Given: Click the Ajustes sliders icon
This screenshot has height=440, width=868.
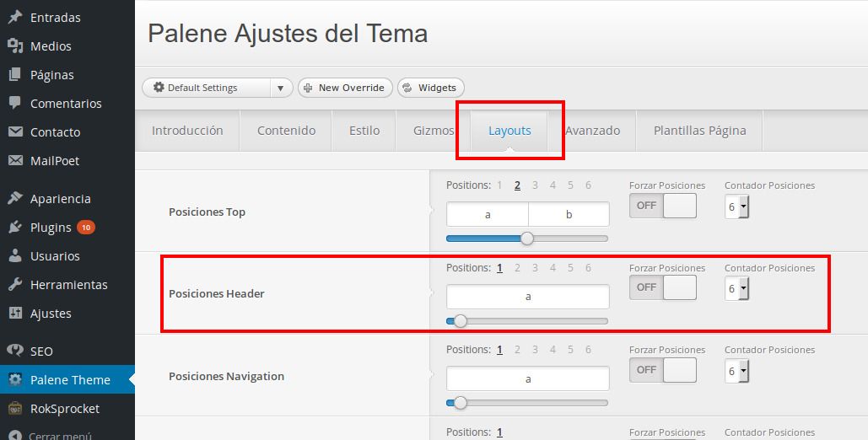Looking at the screenshot, I should click(x=15, y=314).
